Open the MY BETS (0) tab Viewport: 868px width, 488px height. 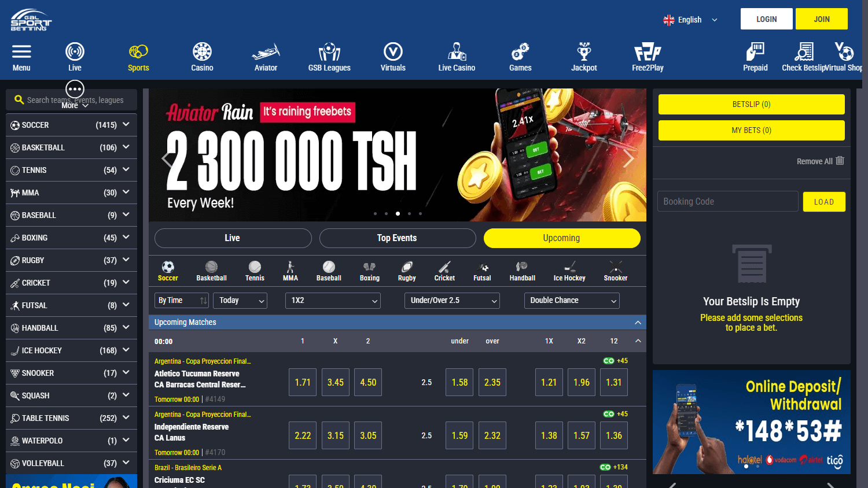click(x=751, y=131)
